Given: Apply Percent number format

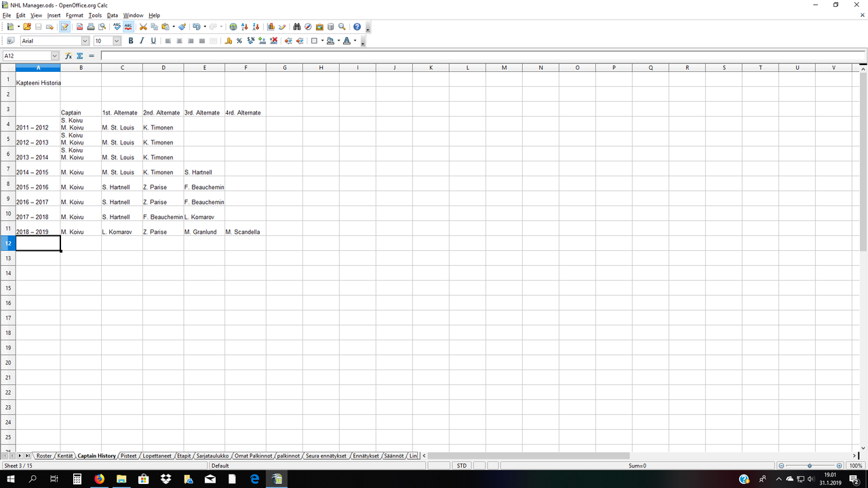Looking at the screenshot, I should (239, 41).
